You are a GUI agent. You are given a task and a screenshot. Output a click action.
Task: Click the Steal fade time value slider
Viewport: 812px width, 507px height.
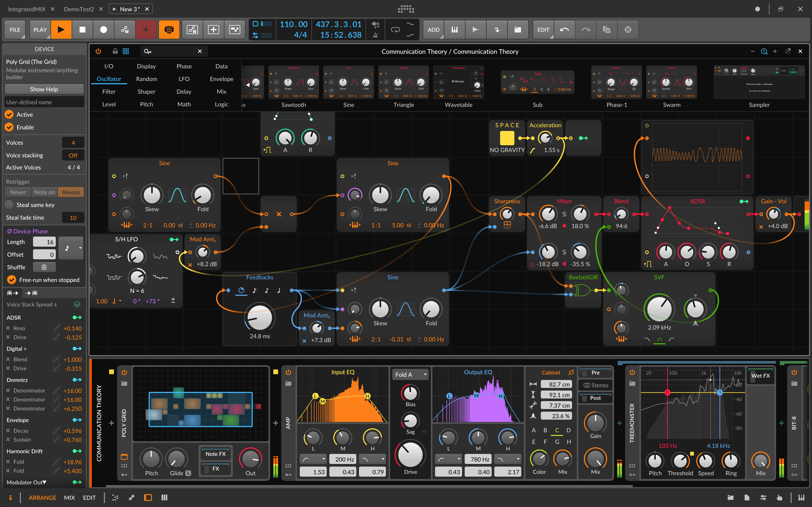pyautogui.click(x=73, y=217)
